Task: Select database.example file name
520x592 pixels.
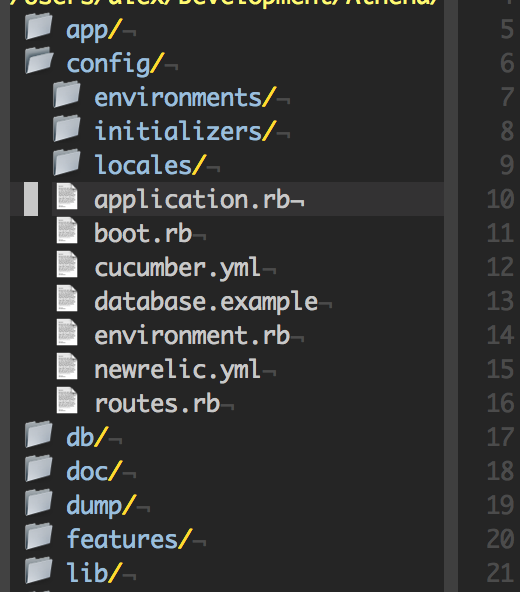Action: click(206, 302)
